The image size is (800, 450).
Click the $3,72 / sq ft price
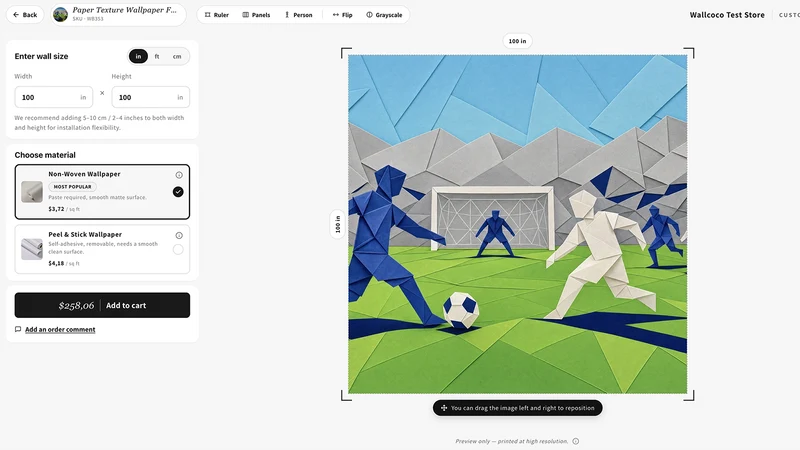(64, 209)
